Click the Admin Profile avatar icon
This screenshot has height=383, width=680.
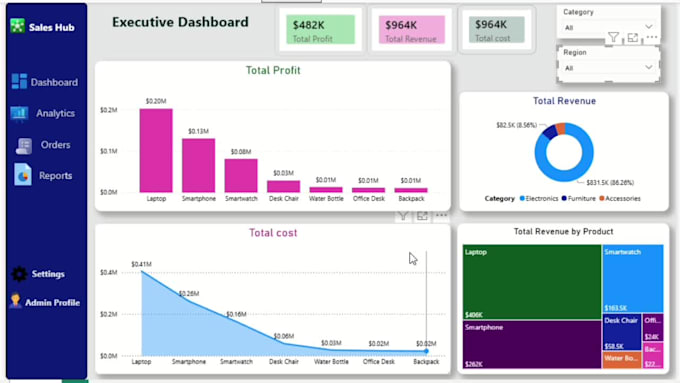point(15,301)
